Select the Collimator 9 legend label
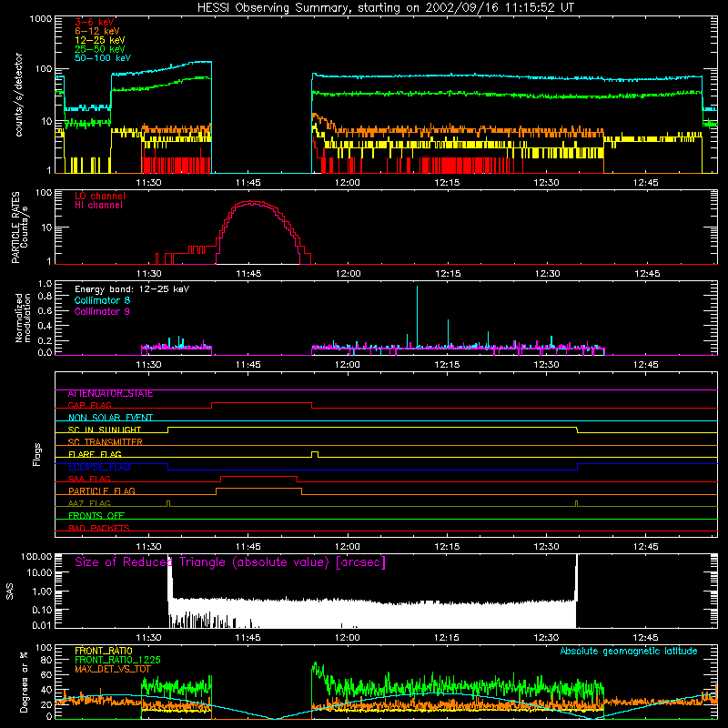The image size is (728, 728). click(102, 311)
